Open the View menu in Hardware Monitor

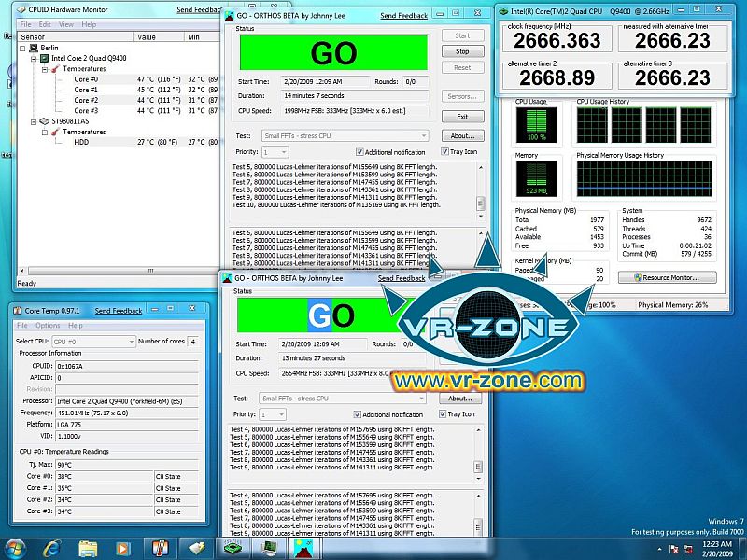65,23
